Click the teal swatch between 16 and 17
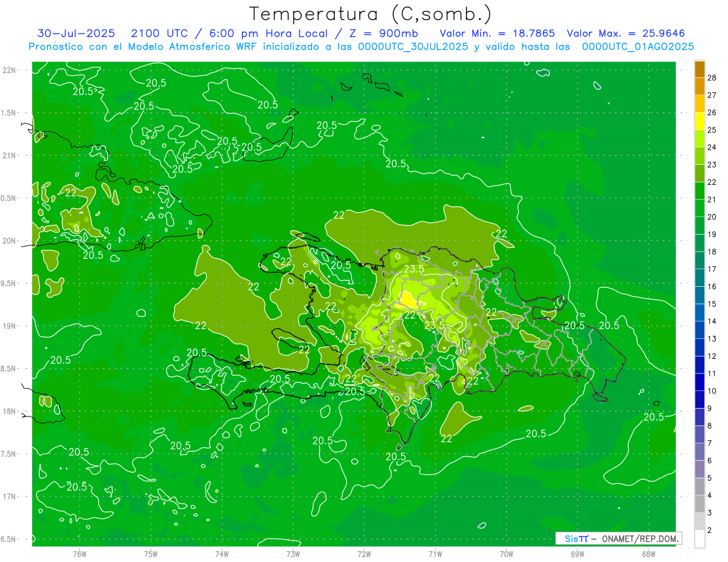 699,278
